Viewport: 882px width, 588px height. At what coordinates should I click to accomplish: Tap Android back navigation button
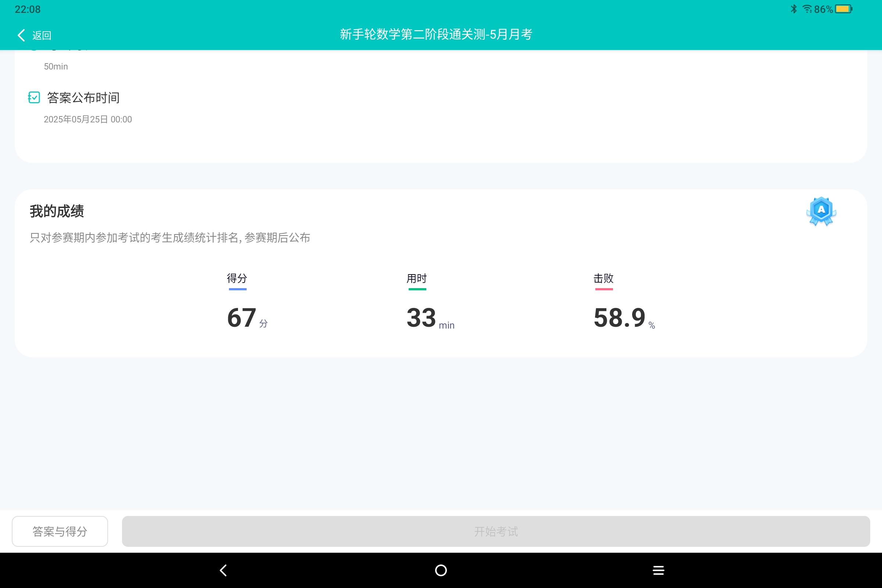[x=223, y=570]
